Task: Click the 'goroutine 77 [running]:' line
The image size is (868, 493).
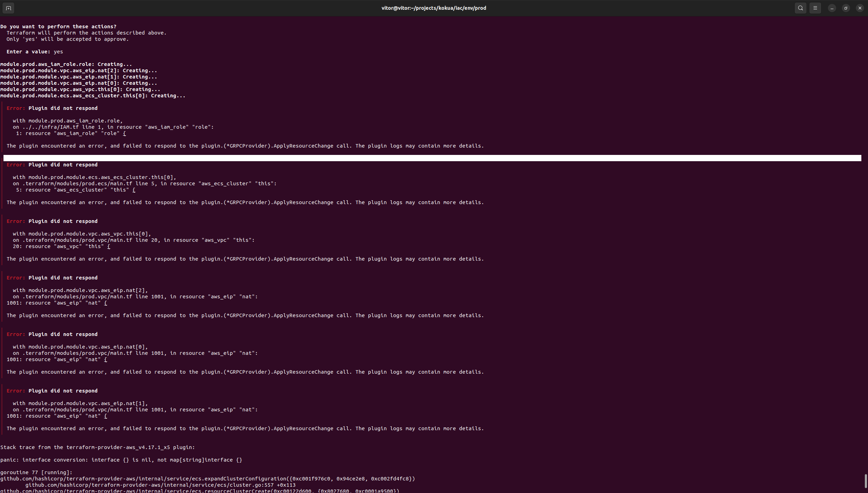Action: tap(36, 472)
